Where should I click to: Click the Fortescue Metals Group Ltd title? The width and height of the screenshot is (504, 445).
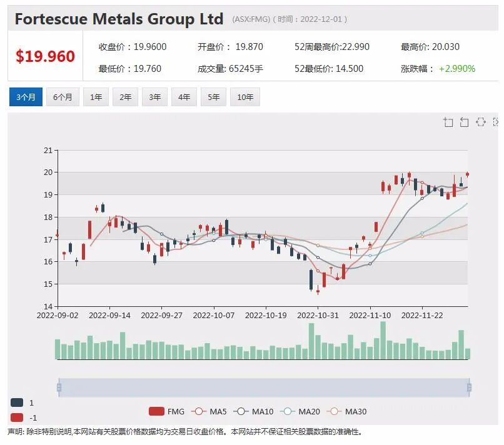[x=119, y=19]
